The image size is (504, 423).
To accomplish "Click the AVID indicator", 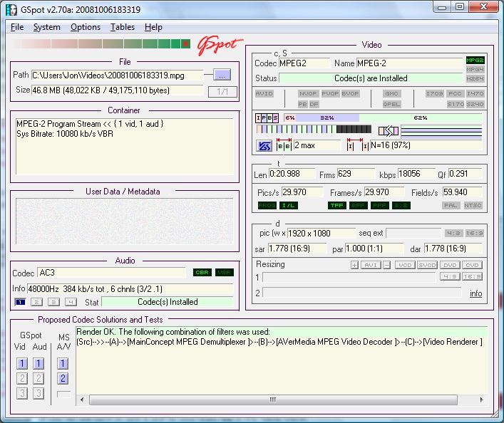I will point(264,94).
